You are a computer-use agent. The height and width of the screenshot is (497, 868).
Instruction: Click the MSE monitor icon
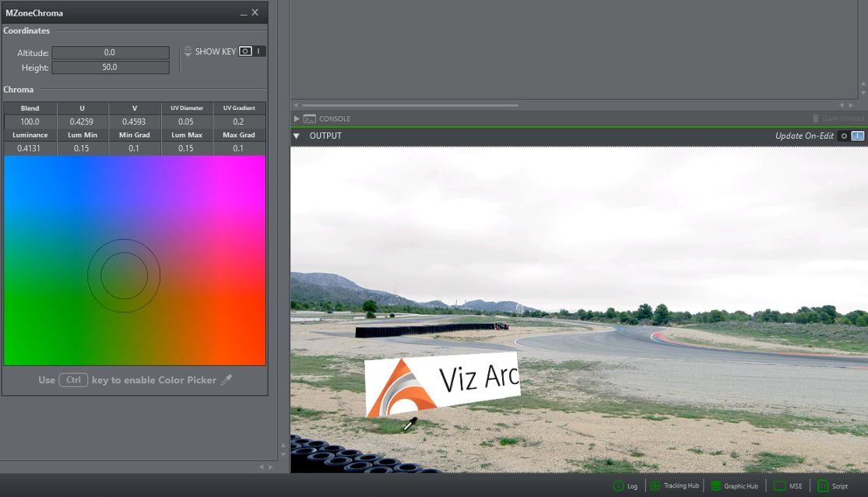[x=779, y=486]
